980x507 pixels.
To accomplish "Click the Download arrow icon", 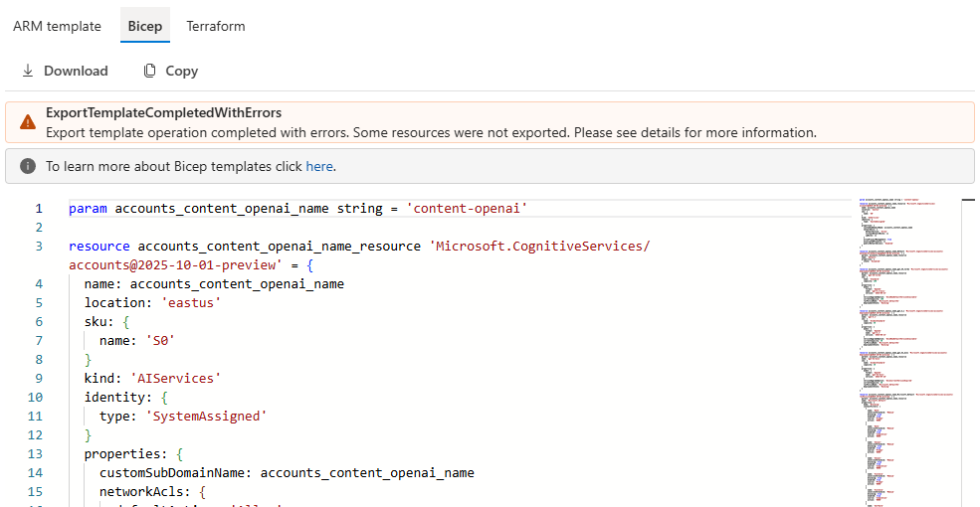I will pos(28,71).
